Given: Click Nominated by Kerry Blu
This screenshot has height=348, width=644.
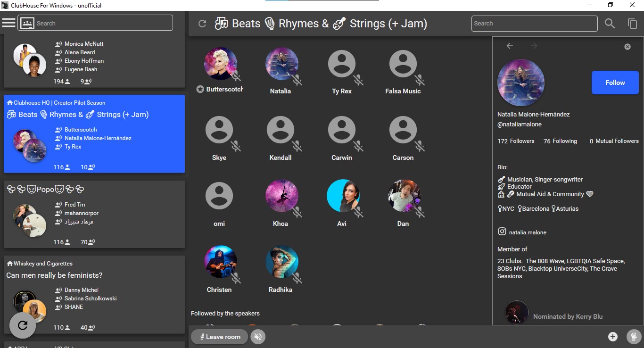Looking at the screenshot, I should 568,316.
